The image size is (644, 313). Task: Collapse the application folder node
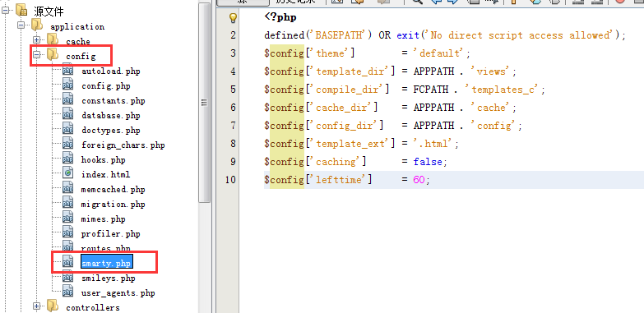coord(21,25)
